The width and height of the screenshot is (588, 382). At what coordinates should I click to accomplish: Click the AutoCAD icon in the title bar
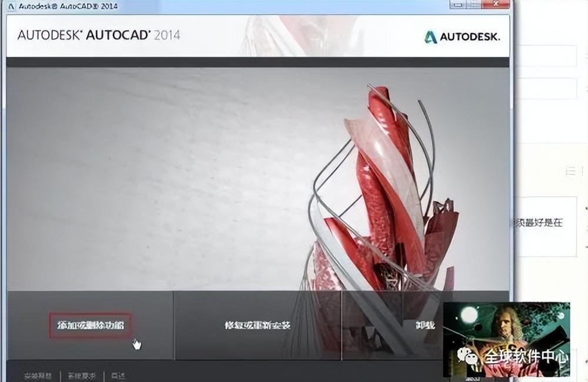pos(11,6)
